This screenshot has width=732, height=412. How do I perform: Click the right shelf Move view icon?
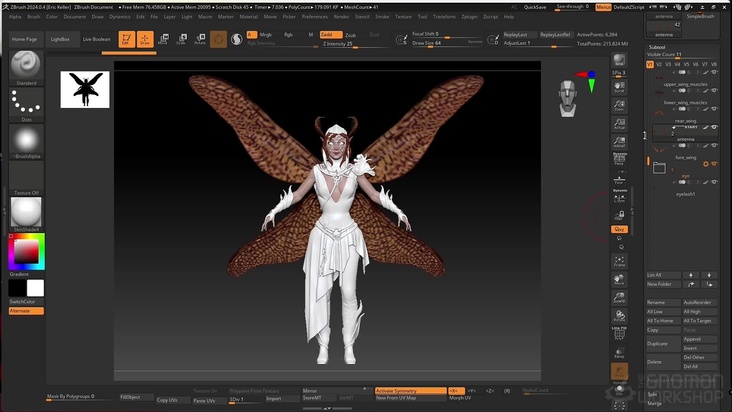(619, 279)
